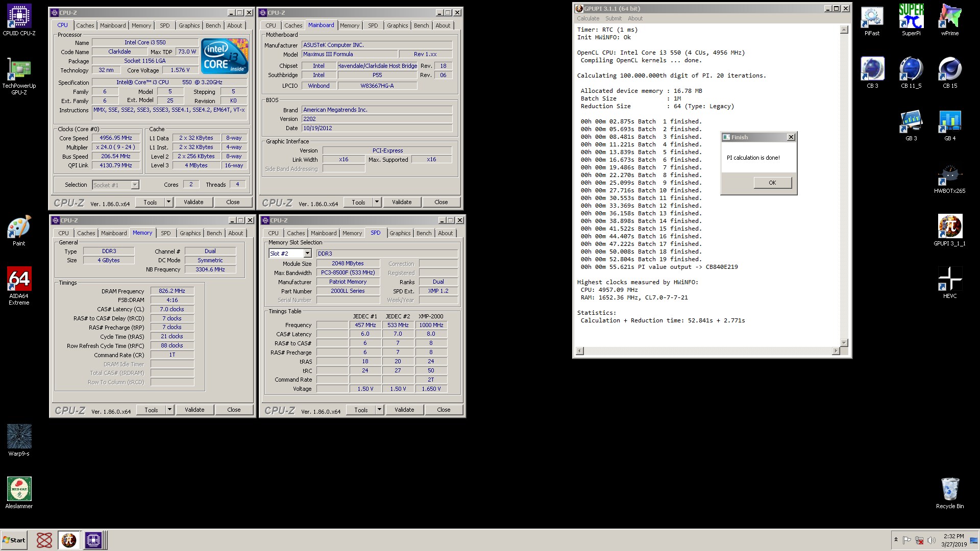The height and width of the screenshot is (551, 980).
Task: Click OK in the Finish dialog
Action: coord(772,183)
